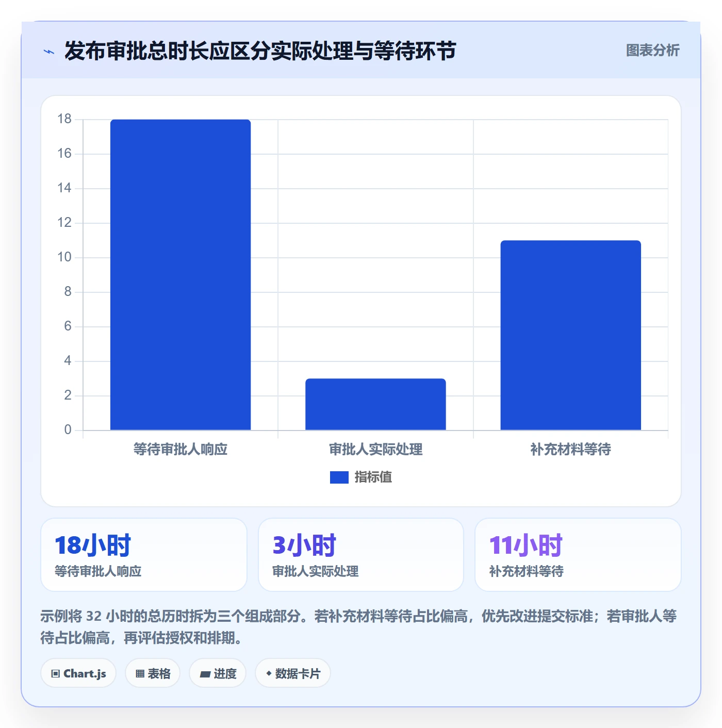The height and width of the screenshot is (728, 722).
Task: Click the 补充材料等待 caption under 11小时
Action: click(x=527, y=571)
